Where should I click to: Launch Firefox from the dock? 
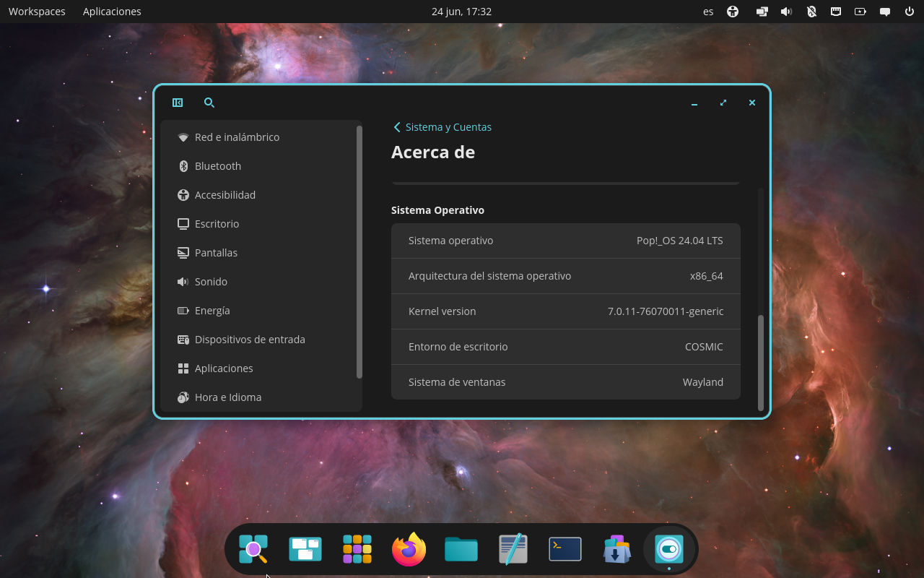[x=409, y=549]
